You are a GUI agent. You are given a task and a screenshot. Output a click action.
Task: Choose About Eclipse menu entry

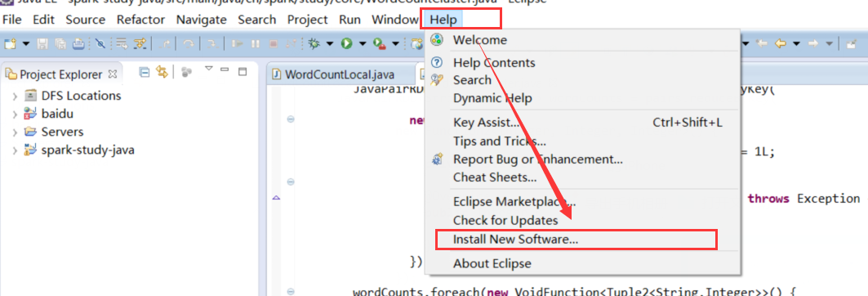[492, 263]
